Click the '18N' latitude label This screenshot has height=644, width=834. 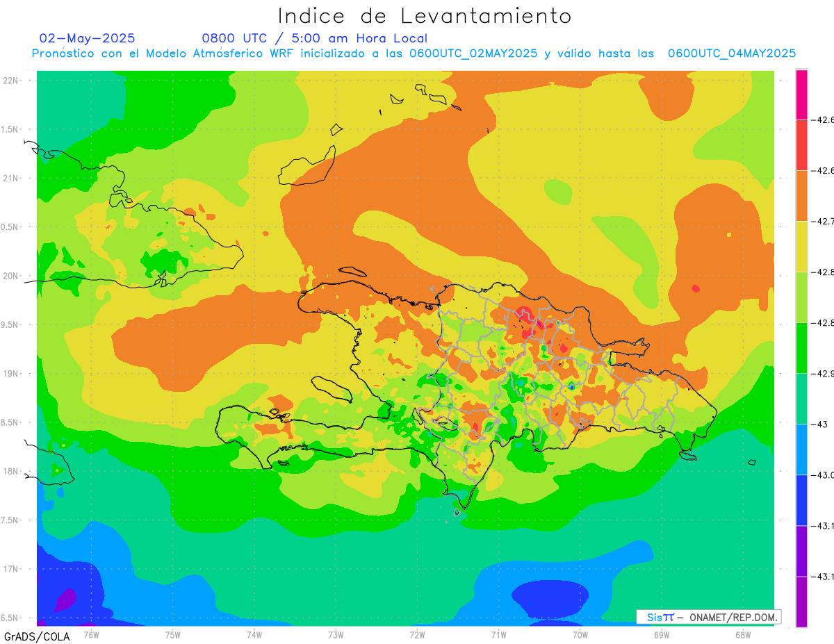[11, 472]
